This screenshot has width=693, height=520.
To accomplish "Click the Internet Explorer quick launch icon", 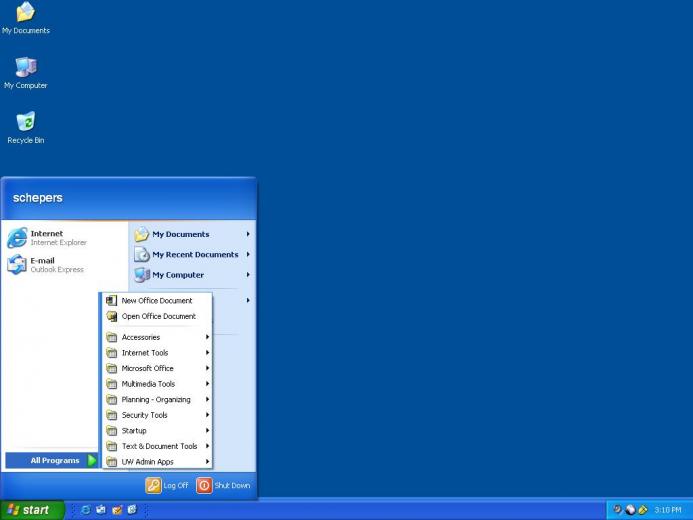I will coord(86,509).
